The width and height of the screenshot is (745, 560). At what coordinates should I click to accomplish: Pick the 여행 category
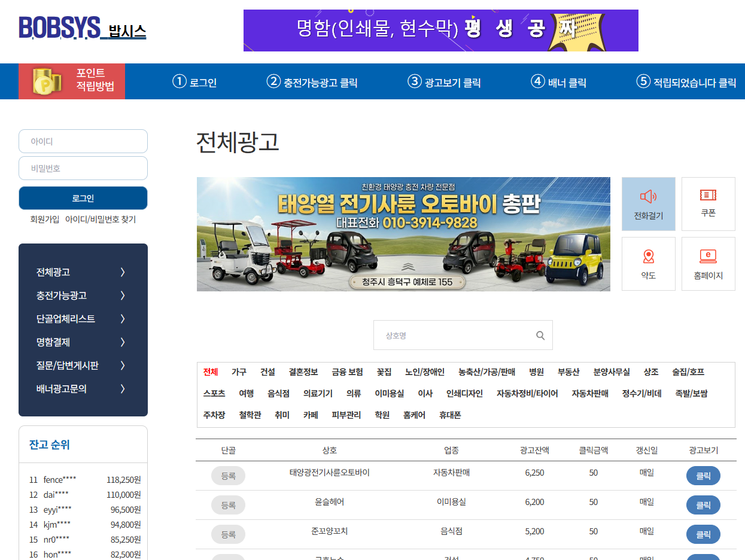(x=247, y=394)
